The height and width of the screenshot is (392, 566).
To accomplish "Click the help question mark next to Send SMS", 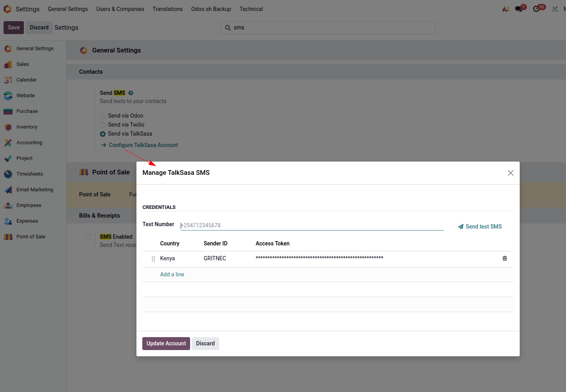I will point(131,93).
